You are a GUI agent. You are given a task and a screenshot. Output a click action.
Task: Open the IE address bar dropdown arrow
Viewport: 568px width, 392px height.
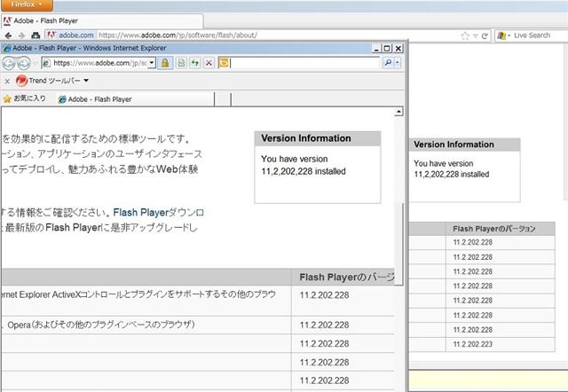pos(152,63)
